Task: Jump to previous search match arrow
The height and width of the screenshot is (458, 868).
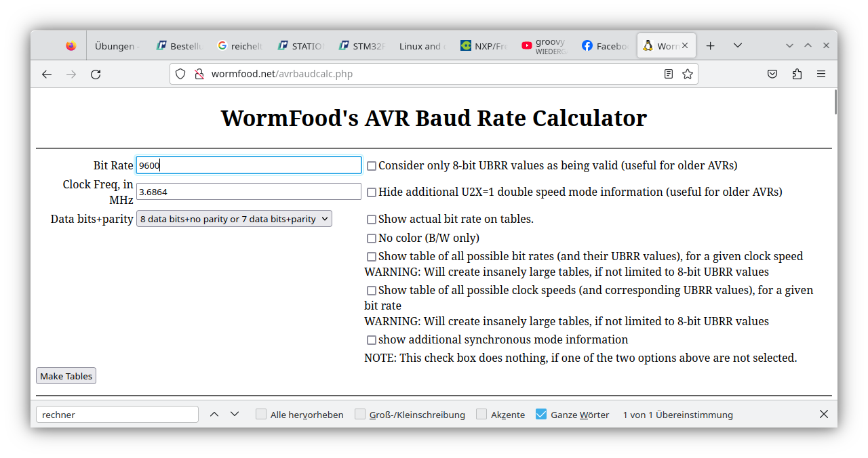Action: (x=214, y=414)
